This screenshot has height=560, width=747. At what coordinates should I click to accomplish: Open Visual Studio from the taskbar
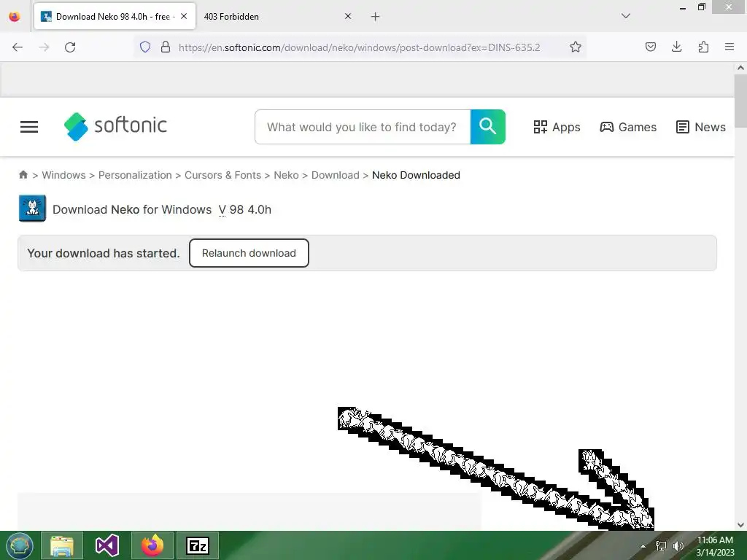point(107,545)
